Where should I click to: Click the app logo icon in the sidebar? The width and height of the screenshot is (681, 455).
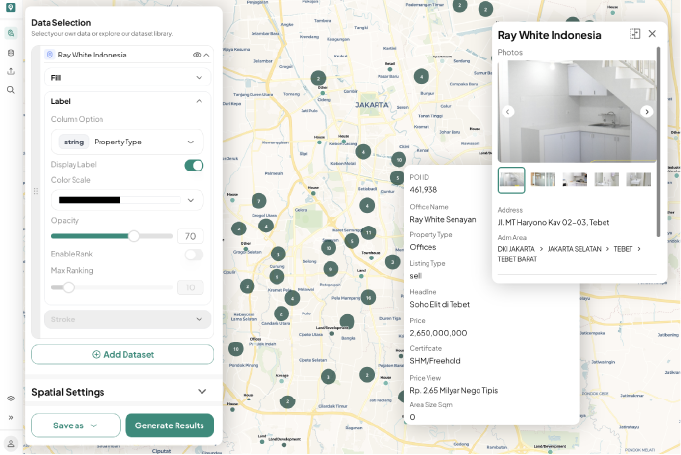(x=11, y=7)
